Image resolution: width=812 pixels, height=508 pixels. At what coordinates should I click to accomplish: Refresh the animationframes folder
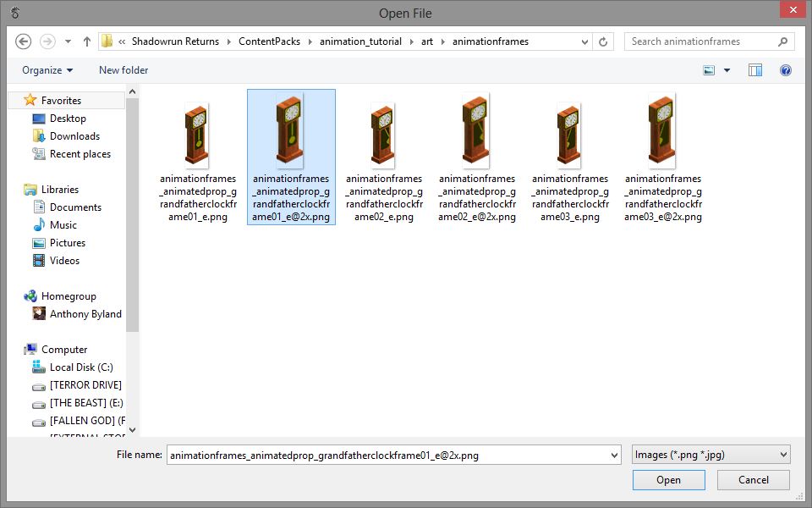603,41
